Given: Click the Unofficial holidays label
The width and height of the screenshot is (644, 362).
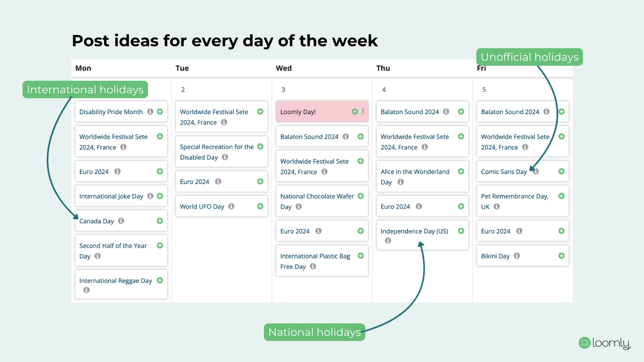Looking at the screenshot, I should pos(529,57).
